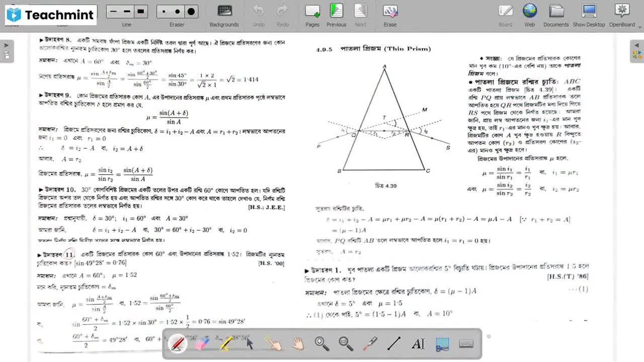Image resolution: width=644 pixels, height=362 pixels.
Task: Select the pointing-finger Interact tool
Action: pyautogui.click(x=274, y=343)
